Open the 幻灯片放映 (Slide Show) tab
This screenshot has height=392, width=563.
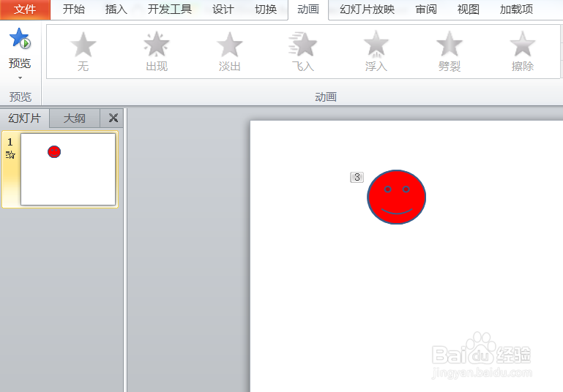coord(367,10)
